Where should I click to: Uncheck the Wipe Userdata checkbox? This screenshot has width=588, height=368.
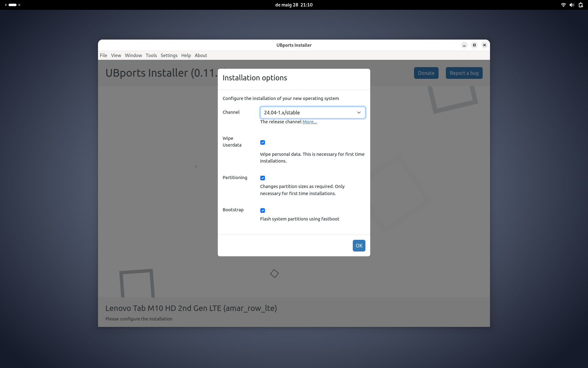tap(262, 142)
